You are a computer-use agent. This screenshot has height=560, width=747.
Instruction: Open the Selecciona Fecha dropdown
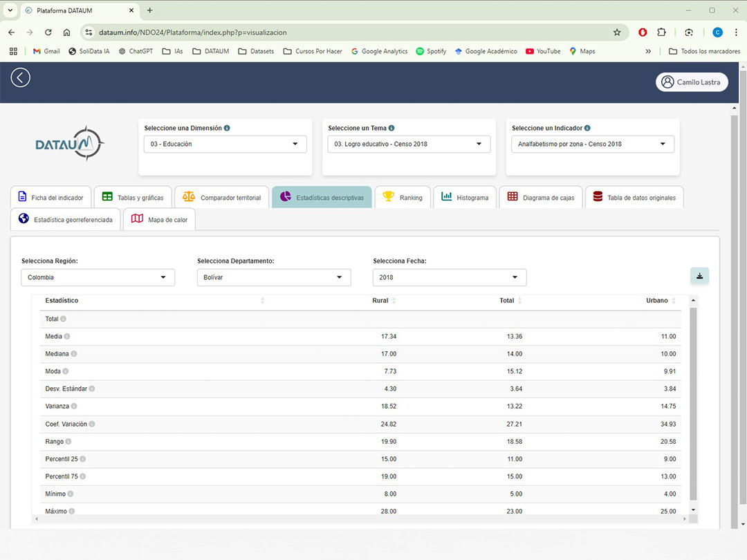tap(449, 277)
